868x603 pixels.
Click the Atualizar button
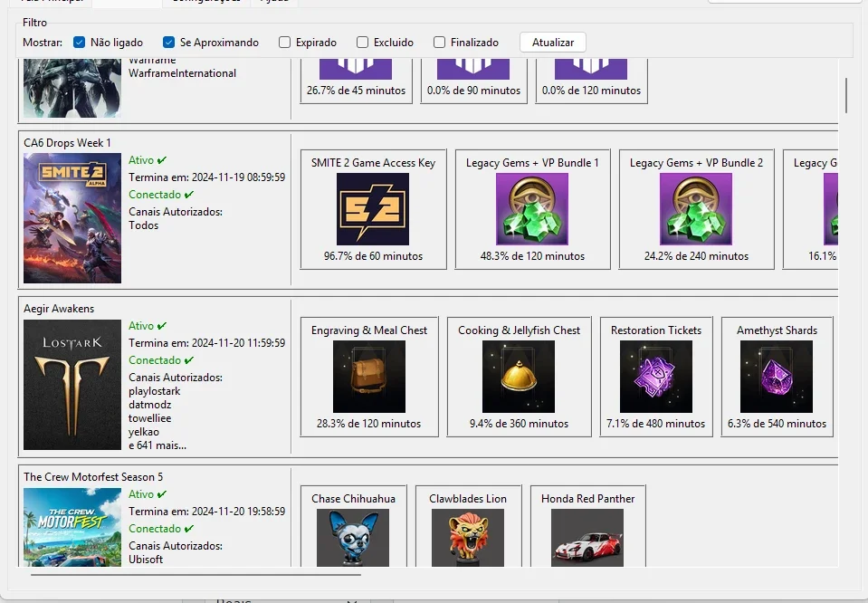(x=552, y=42)
